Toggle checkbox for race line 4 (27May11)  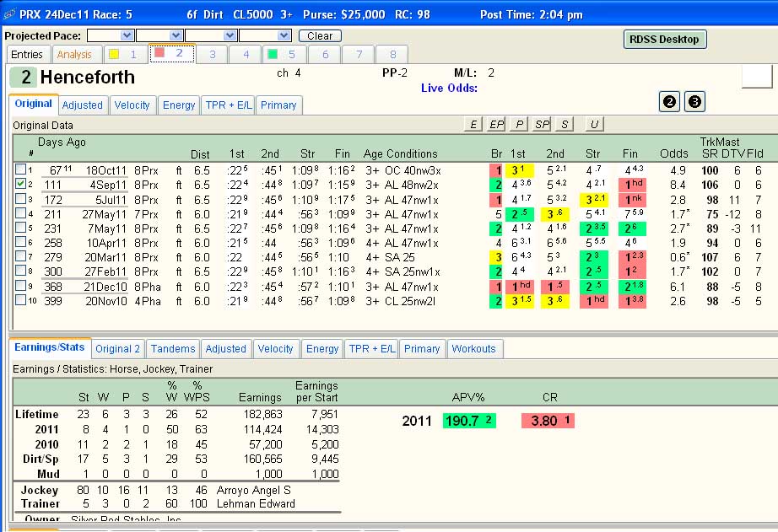click(x=20, y=212)
